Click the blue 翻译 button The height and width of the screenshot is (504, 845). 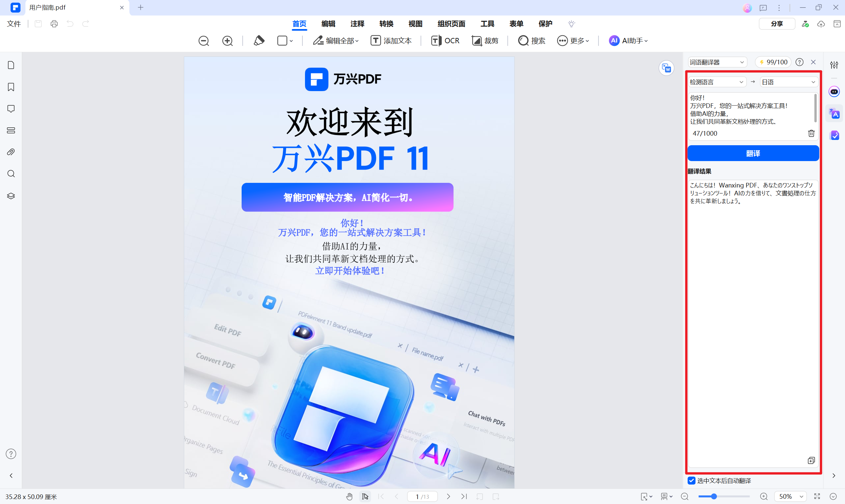click(753, 153)
